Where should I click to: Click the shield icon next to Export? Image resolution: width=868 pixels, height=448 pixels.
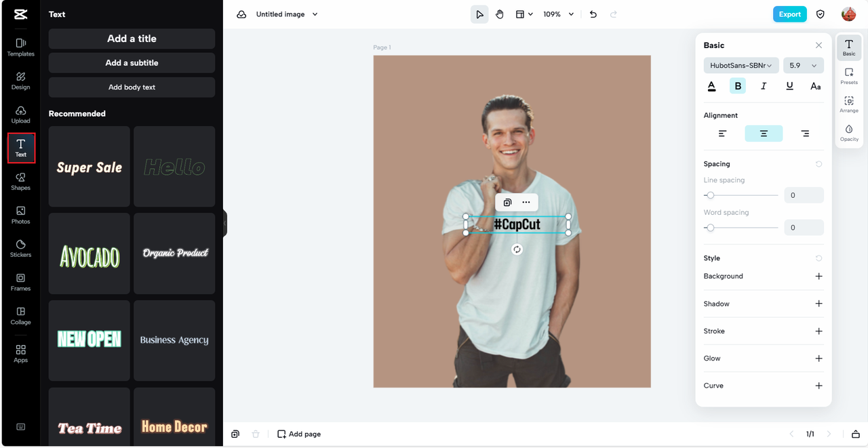click(x=821, y=14)
